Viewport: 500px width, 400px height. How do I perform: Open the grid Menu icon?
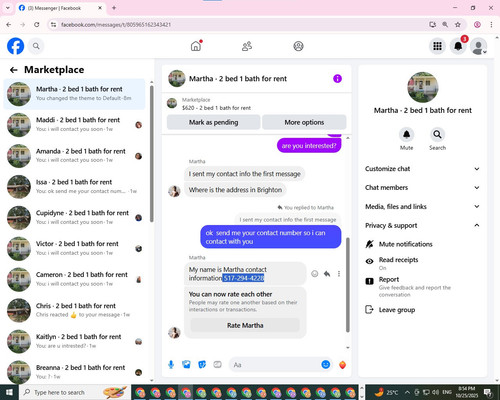click(x=437, y=46)
